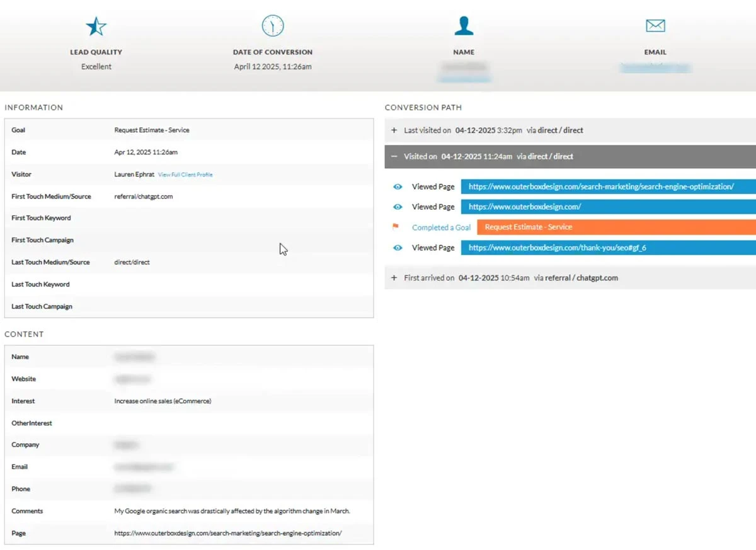Collapse the Visited on 11:24am entry

(394, 157)
